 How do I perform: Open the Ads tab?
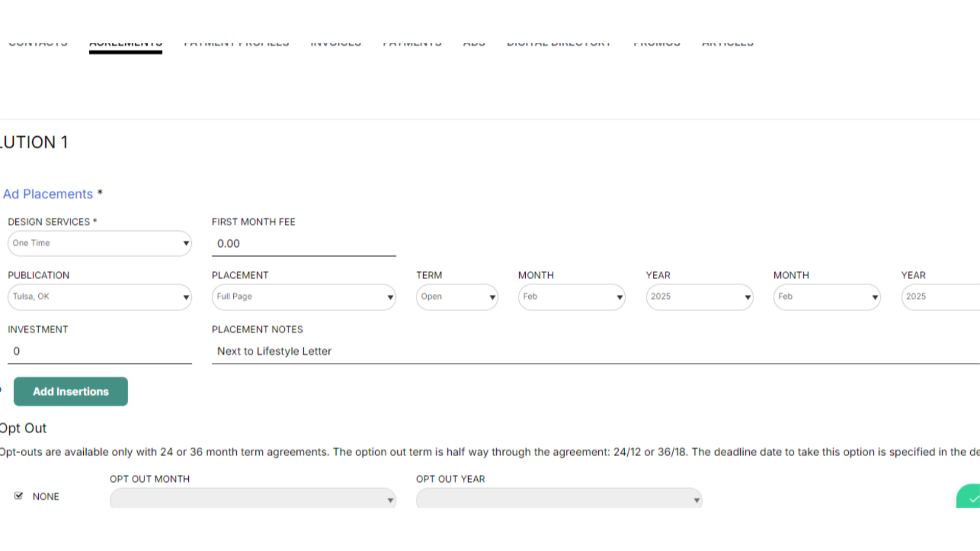click(x=474, y=44)
